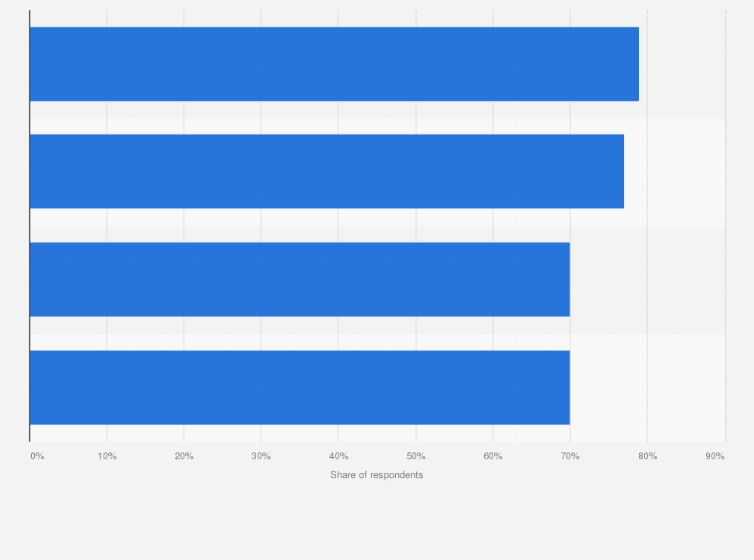
Task: Select the 20% axis tick label
Action: pyautogui.click(x=184, y=456)
